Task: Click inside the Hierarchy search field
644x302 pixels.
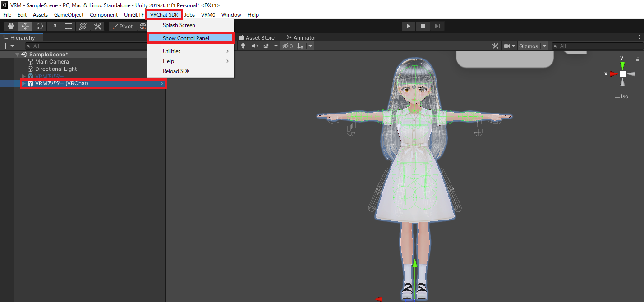Action: 68,46
